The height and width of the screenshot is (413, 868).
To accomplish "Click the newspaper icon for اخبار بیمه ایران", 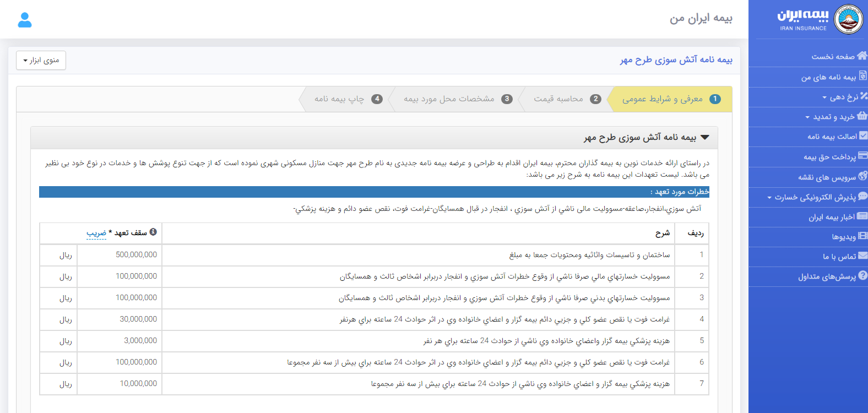I will click(x=862, y=216).
